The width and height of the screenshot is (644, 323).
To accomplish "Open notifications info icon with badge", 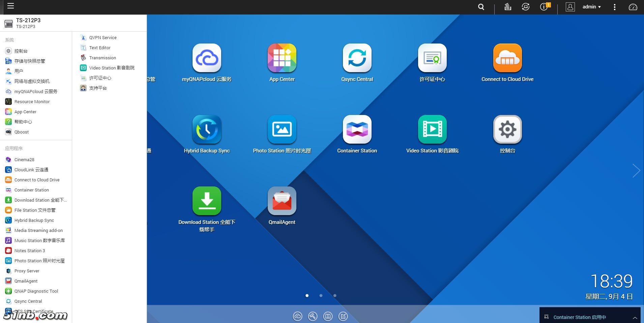I will (x=544, y=7).
